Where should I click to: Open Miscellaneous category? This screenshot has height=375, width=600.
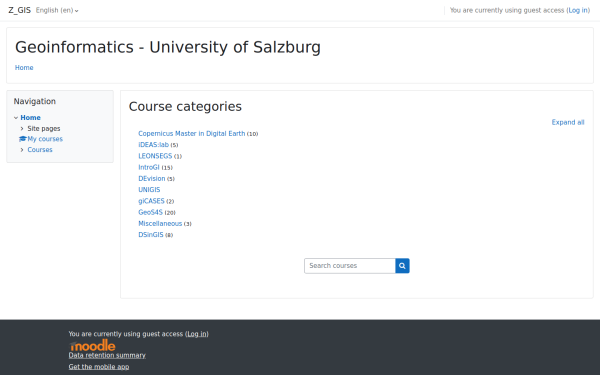point(160,223)
